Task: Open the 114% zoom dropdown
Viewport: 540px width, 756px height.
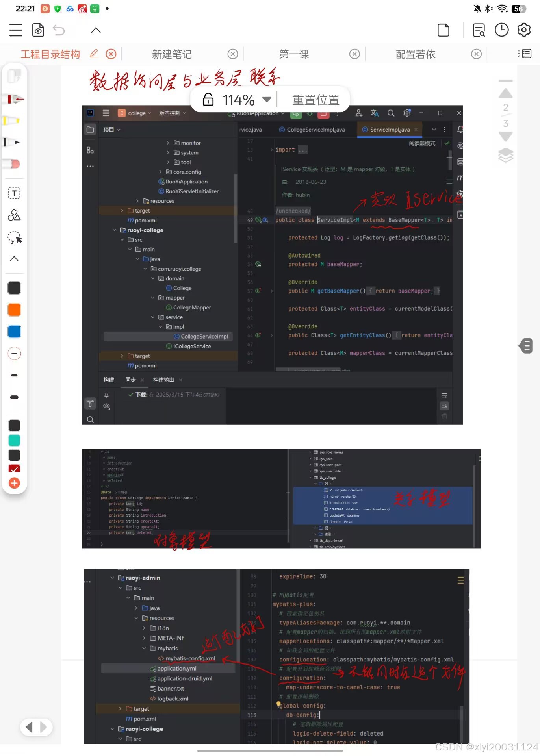Action: pyautogui.click(x=267, y=100)
